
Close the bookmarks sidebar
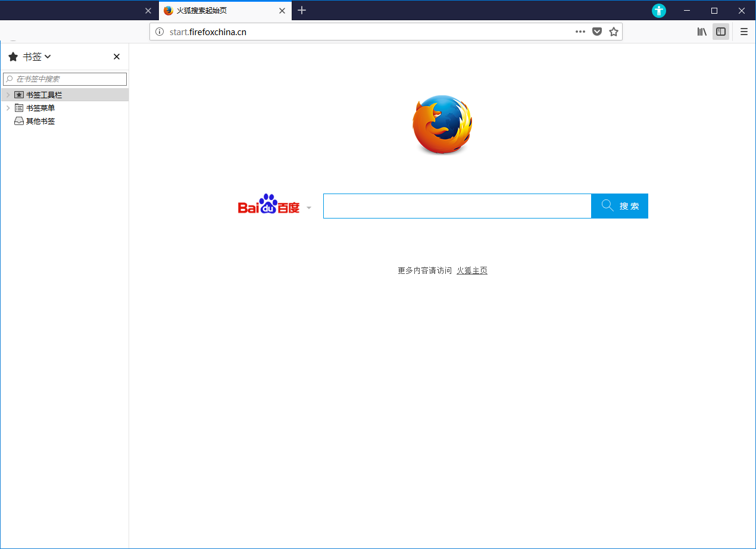(117, 57)
